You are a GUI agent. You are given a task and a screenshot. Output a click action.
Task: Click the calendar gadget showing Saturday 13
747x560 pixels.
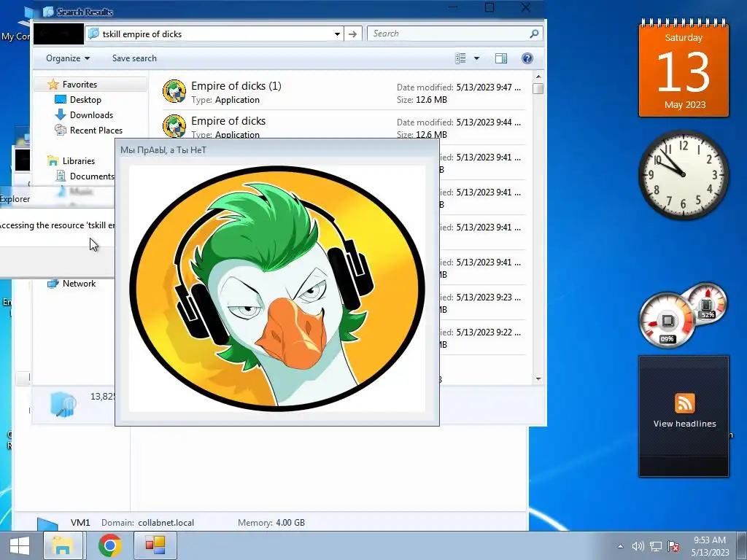[684, 68]
